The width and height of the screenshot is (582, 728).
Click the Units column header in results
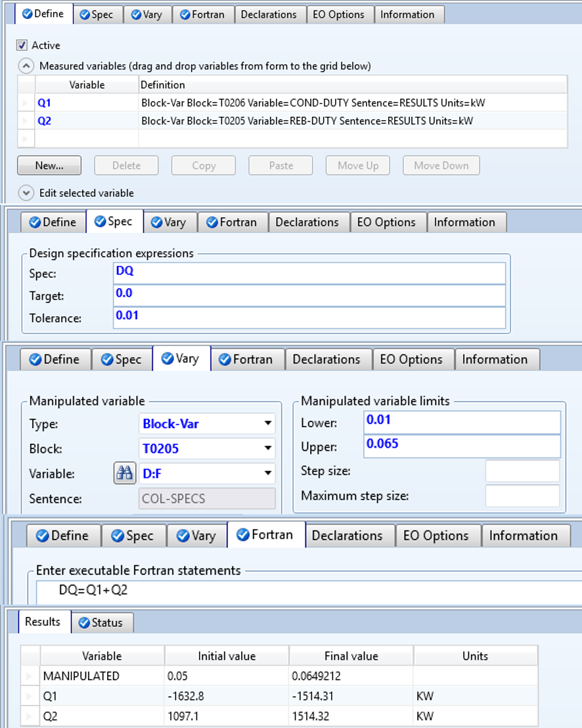[x=476, y=656]
